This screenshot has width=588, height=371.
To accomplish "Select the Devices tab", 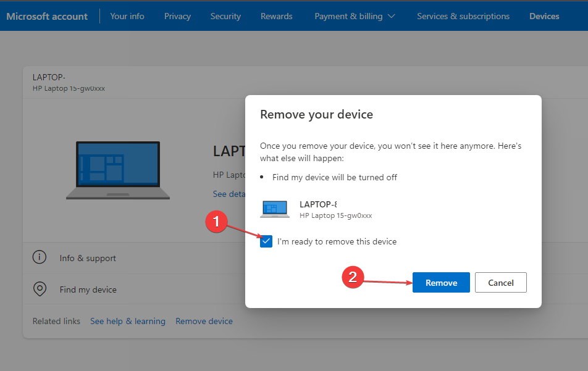I will [544, 16].
